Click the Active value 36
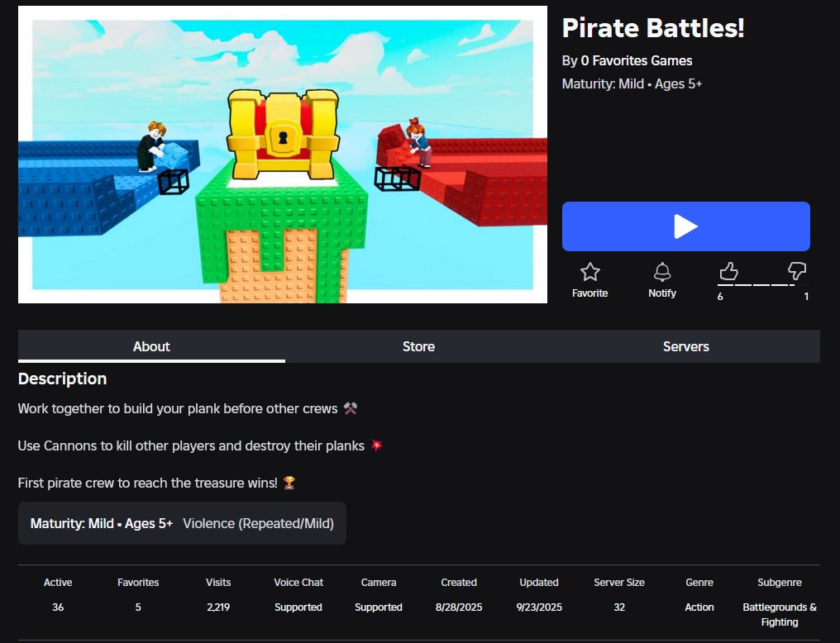The width and height of the screenshot is (840, 643). [58, 607]
